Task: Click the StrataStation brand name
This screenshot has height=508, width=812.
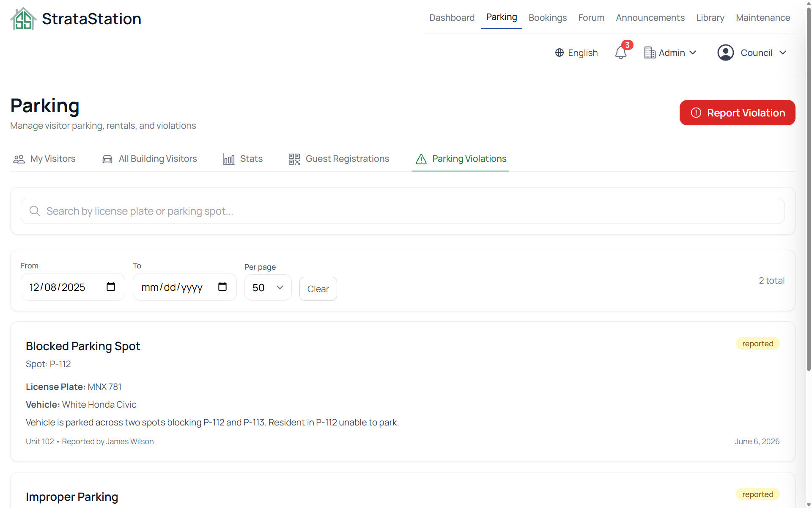Action: (x=91, y=19)
